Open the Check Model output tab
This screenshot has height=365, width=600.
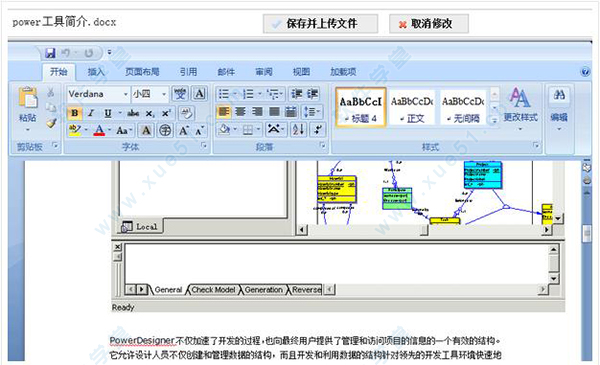coord(213,290)
